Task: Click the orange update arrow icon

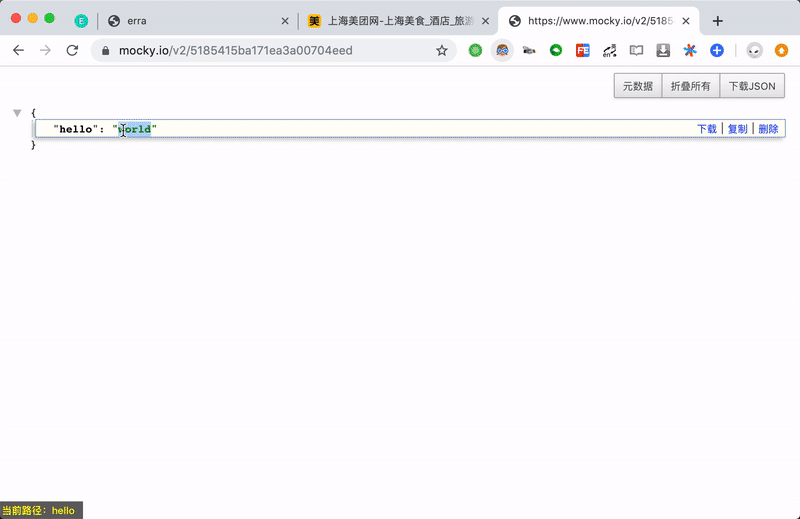Action: pyautogui.click(x=781, y=50)
